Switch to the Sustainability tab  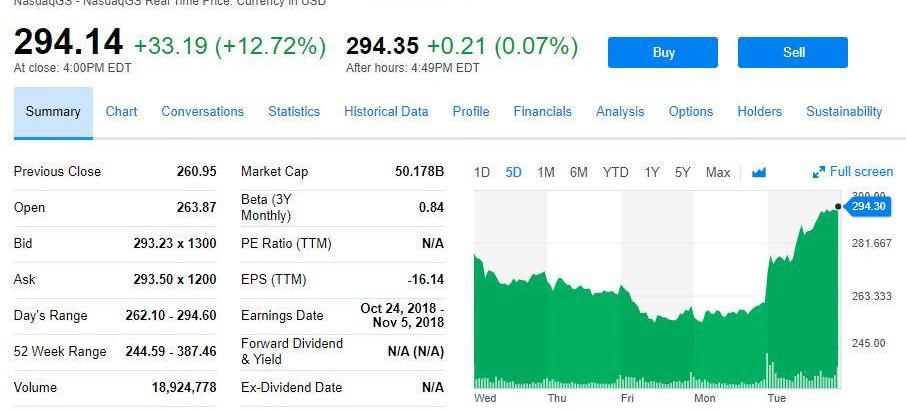point(844,112)
